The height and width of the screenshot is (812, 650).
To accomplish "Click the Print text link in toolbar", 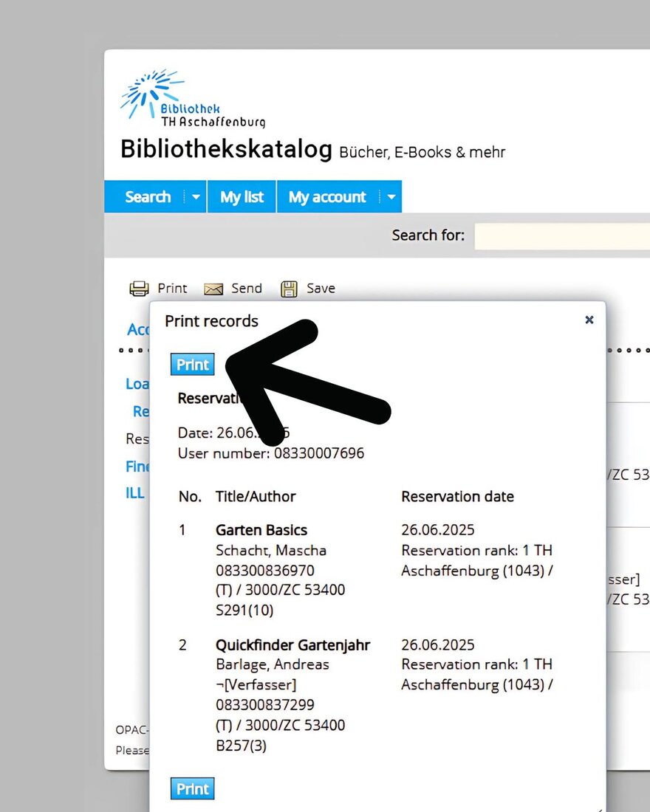I will point(172,288).
